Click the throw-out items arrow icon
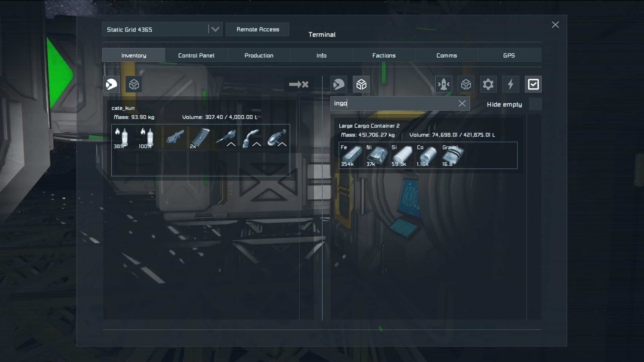The width and height of the screenshot is (644, 362). point(299,84)
